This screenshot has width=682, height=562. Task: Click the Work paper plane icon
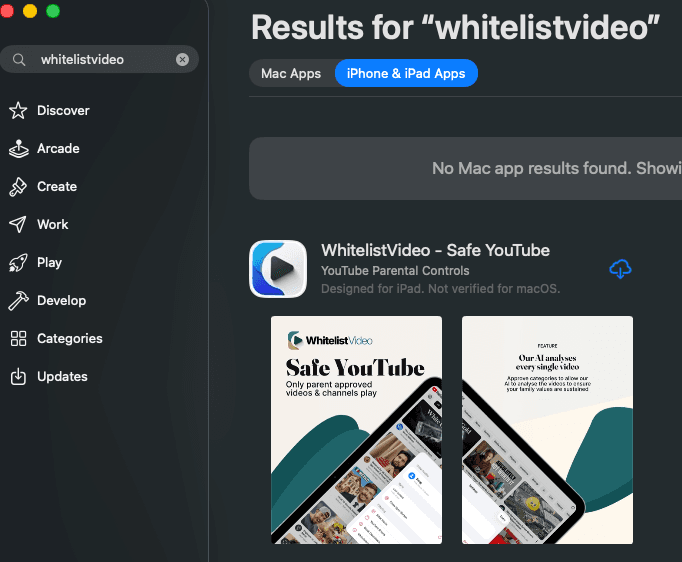click(18, 224)
